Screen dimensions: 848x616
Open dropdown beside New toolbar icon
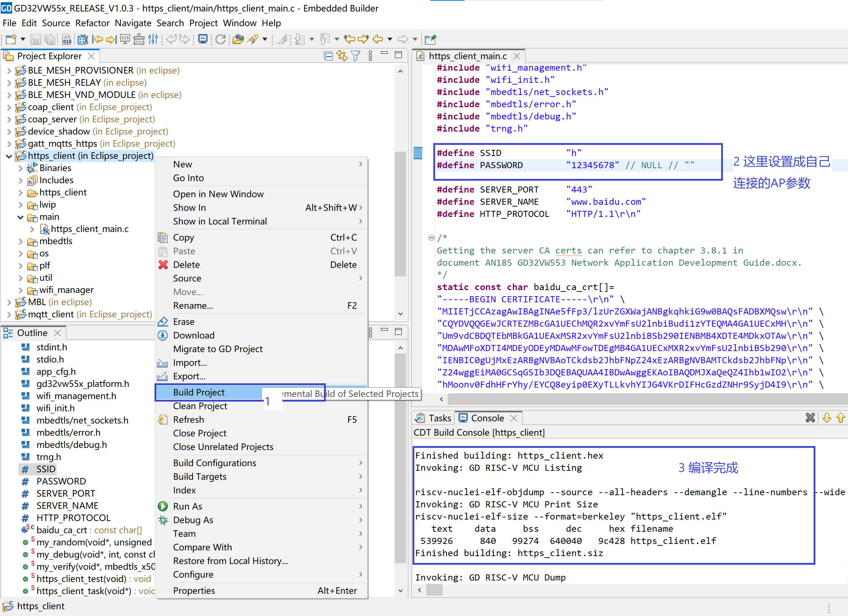23,39
